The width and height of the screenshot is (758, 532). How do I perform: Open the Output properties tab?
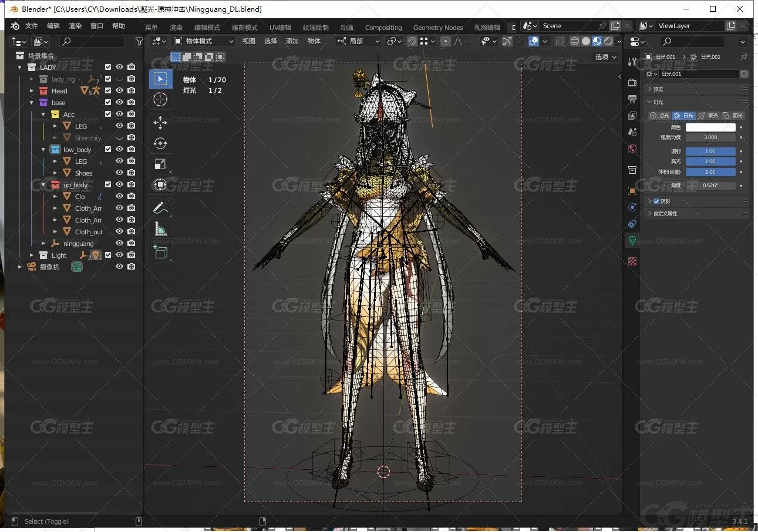pos(632,99)
